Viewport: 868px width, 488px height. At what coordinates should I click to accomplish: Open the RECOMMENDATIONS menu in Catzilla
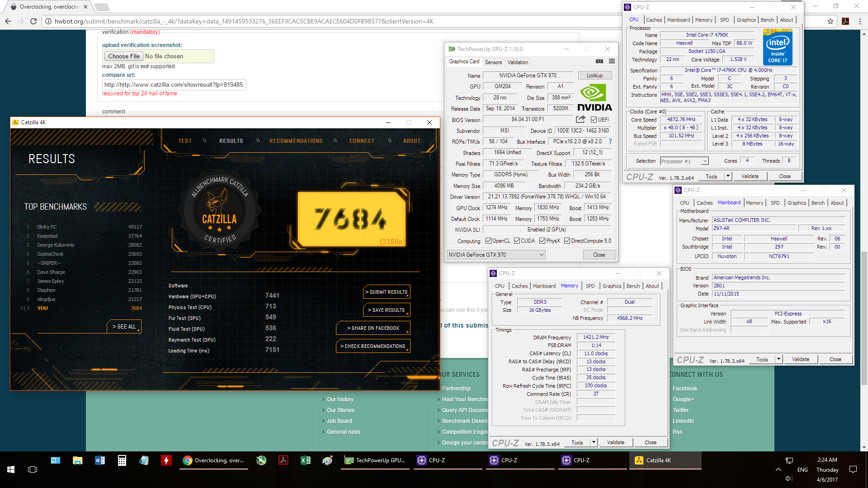296,141
